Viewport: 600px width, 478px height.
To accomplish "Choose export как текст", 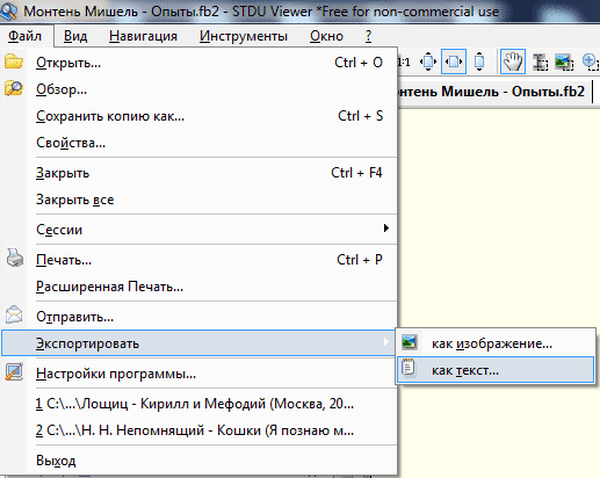I will pos(465,370).
